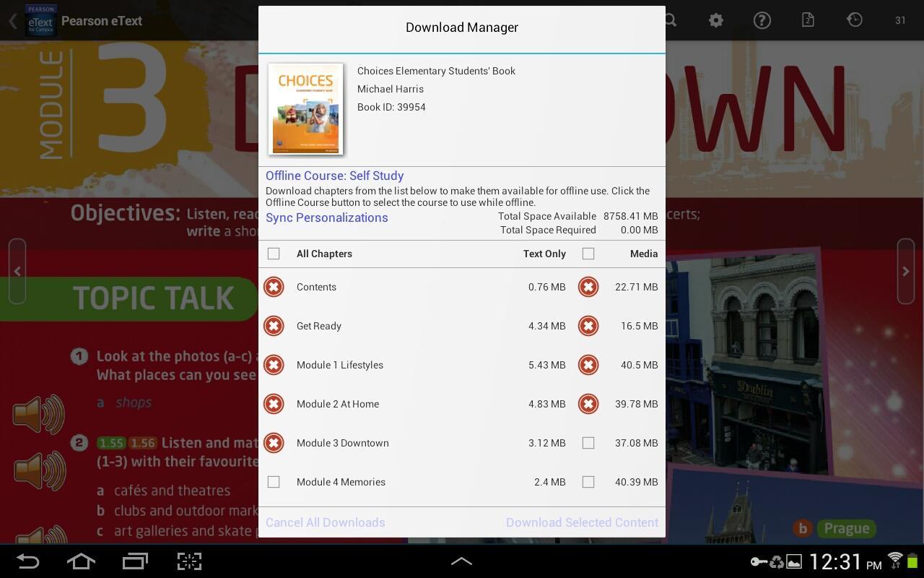Image resolution: width=924 pixels, height=578 pixels.
Task: Remove Module 3 Downtown text download
Action: (x=274, y=443)
